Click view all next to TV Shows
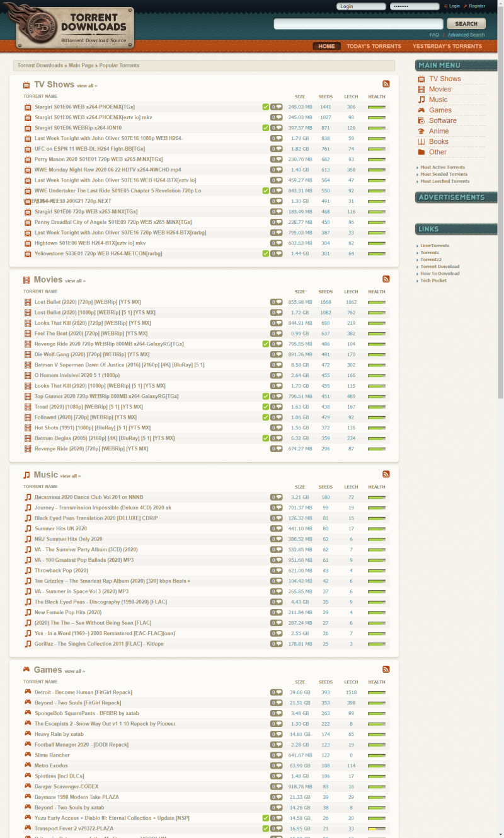The width and height of the screenshot is (504, 838). pos(87,86)
